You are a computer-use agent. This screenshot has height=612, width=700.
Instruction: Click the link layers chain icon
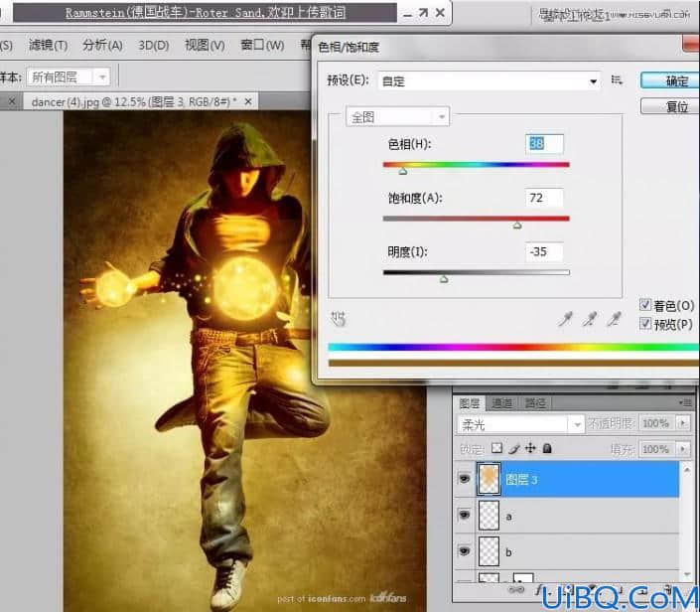[516, 590]
